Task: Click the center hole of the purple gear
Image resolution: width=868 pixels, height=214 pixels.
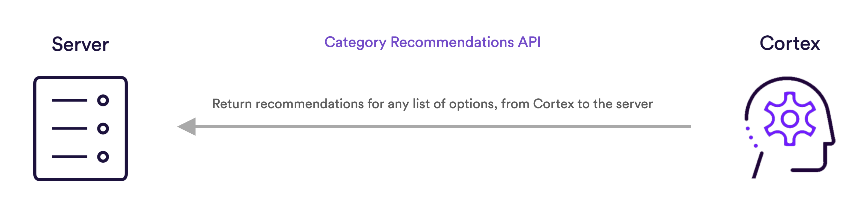Action: click(x=790, y=119)
